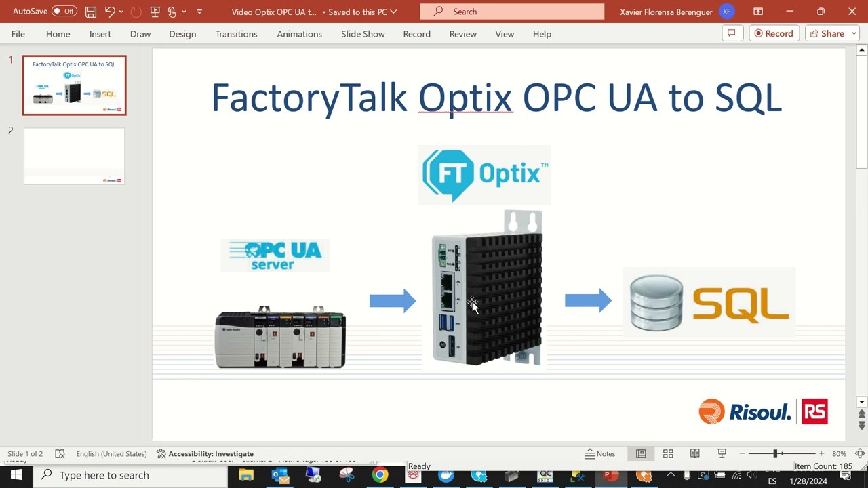The height and width of the screenshot is (488, 868).
Task: Toggle Touch/Mouse mode icon
Action: pos(172,12)
